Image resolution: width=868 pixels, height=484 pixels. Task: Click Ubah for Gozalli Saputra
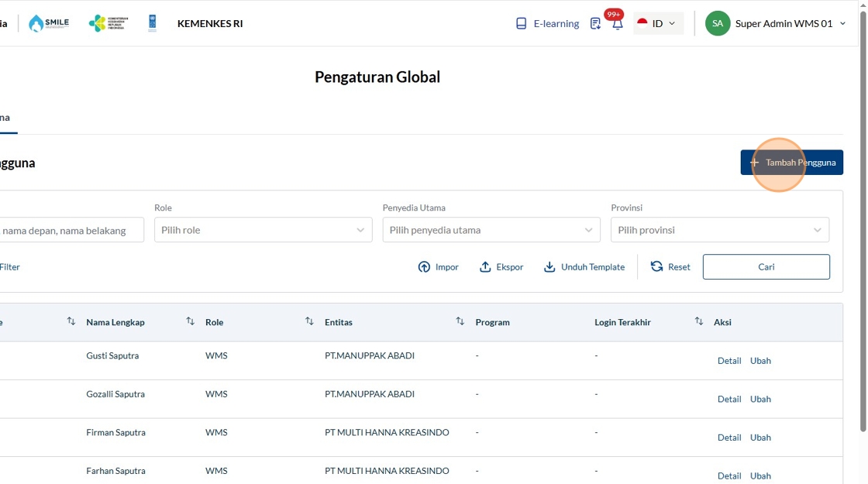pos(760,399)
